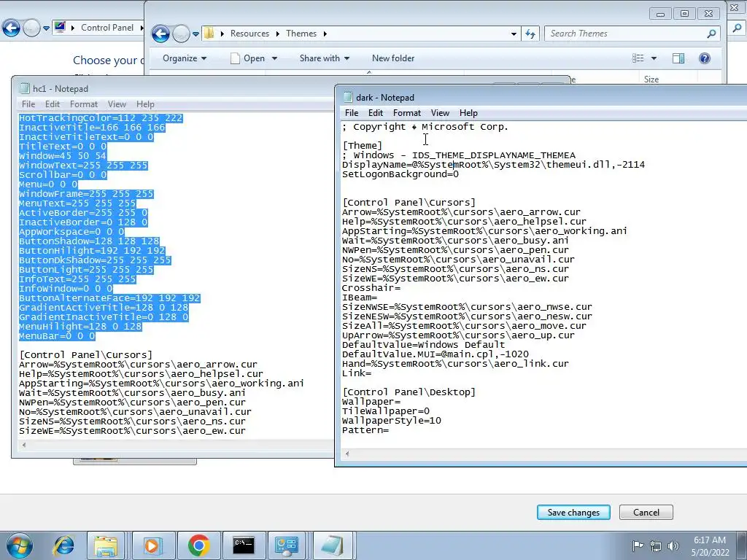
Task: Open File menu in dark Notepad
Action: (x=352, y=113)
